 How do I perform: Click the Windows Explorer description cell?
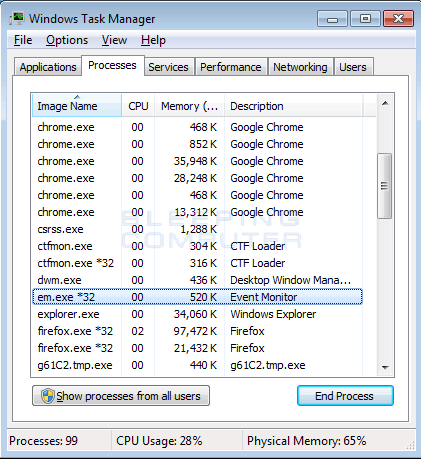click(x=273, y=314)
